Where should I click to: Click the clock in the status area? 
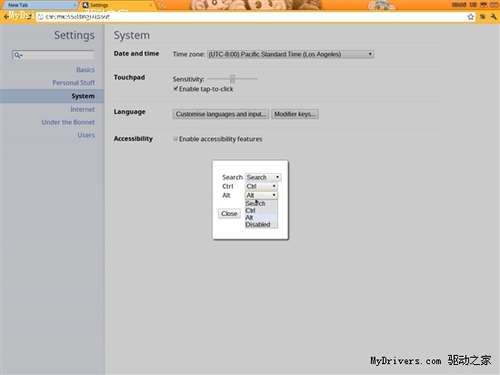pos(459,5)
